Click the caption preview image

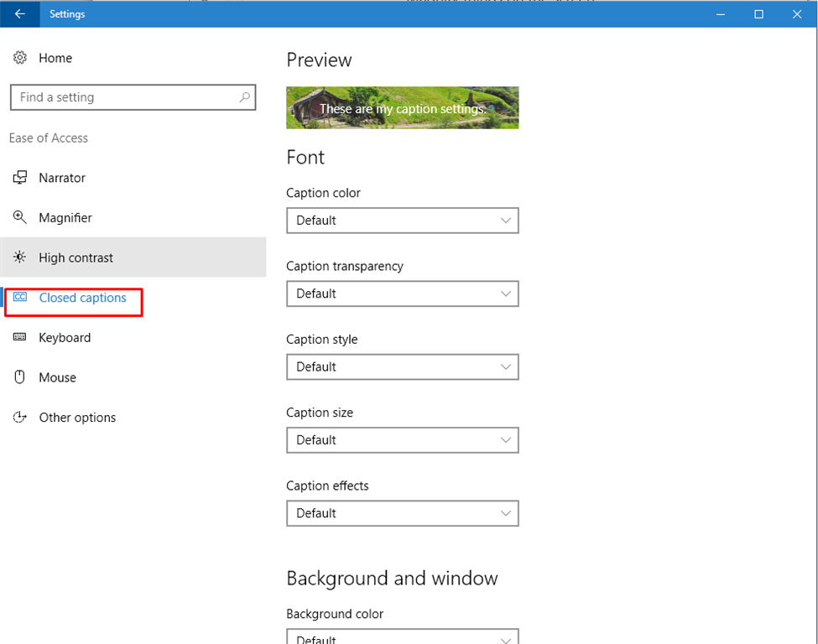402,107
